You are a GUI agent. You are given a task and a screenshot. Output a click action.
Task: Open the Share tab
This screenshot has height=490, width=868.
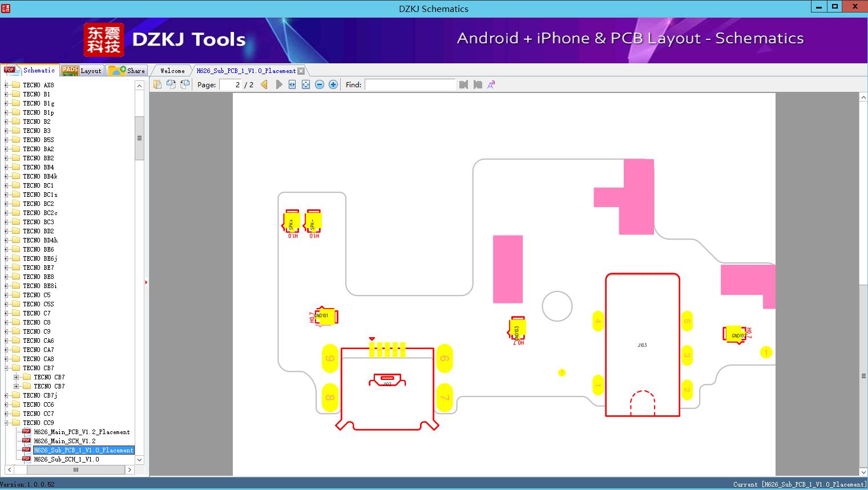coord(127,71)
